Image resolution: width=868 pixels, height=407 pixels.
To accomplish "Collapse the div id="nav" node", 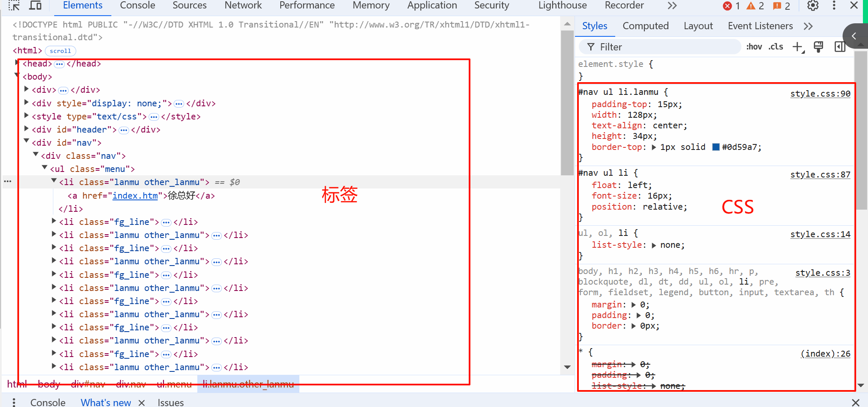I will coord(26,141).
